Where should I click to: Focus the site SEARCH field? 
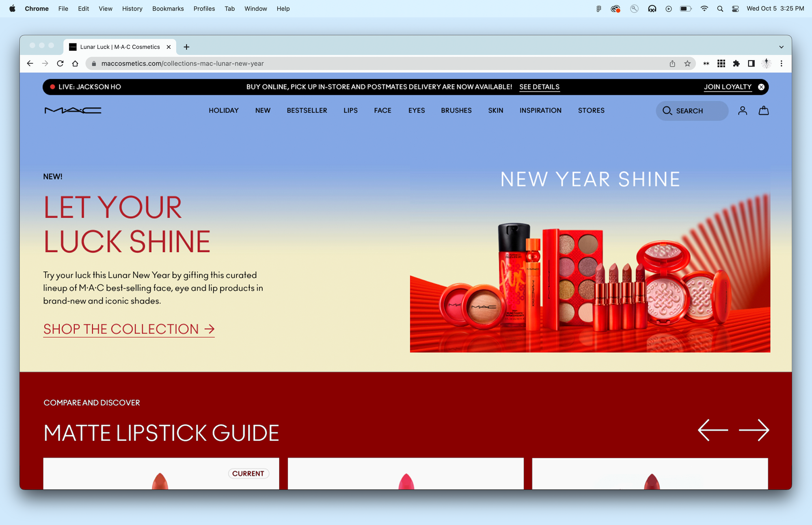[x=692, y=110]
